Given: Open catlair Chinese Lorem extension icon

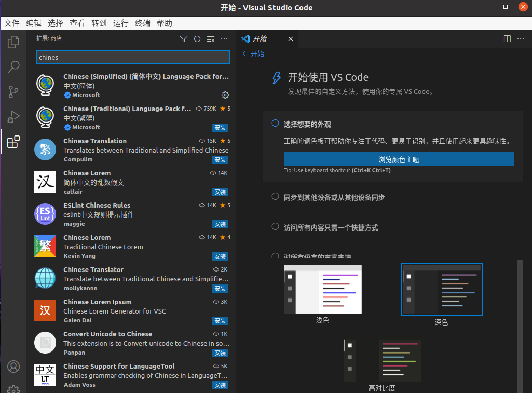Looking at the screenshot, I should [45, 182].
